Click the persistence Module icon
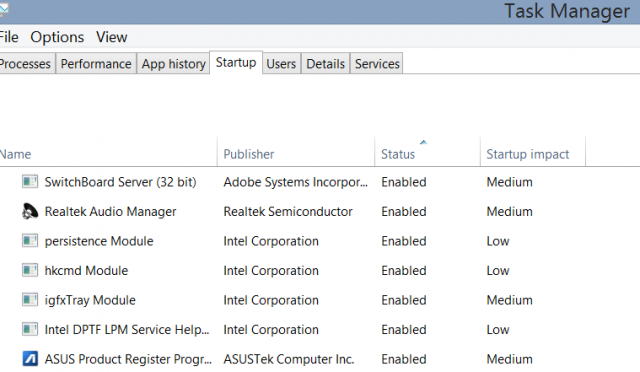The width and height of the screenshot is (640, 372). click(30, 241)
